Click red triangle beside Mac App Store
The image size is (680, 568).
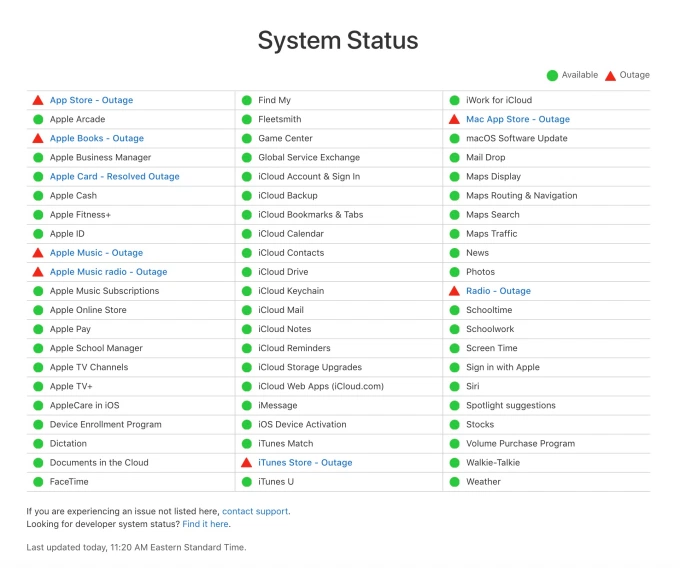coord(455,119)
